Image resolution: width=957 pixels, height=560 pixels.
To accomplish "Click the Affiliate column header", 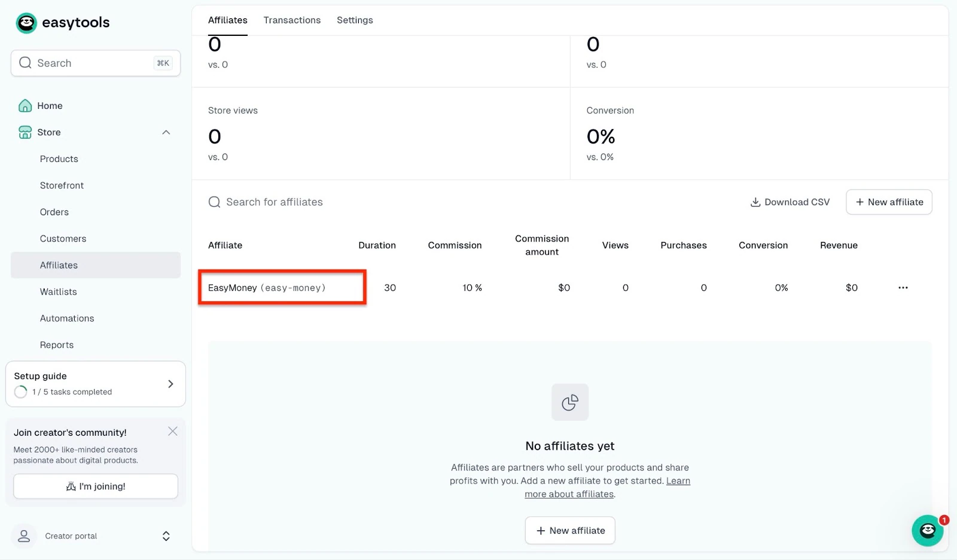I will tap(225, 245).
